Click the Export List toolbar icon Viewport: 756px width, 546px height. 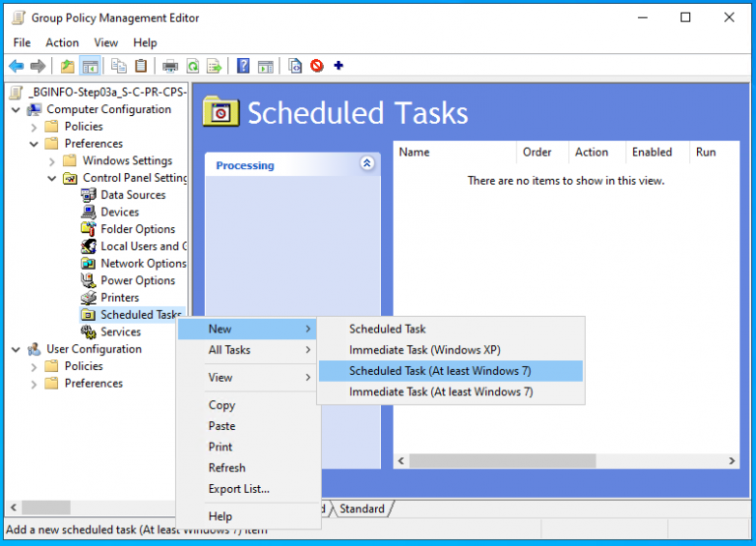click(x=215, y=66)
